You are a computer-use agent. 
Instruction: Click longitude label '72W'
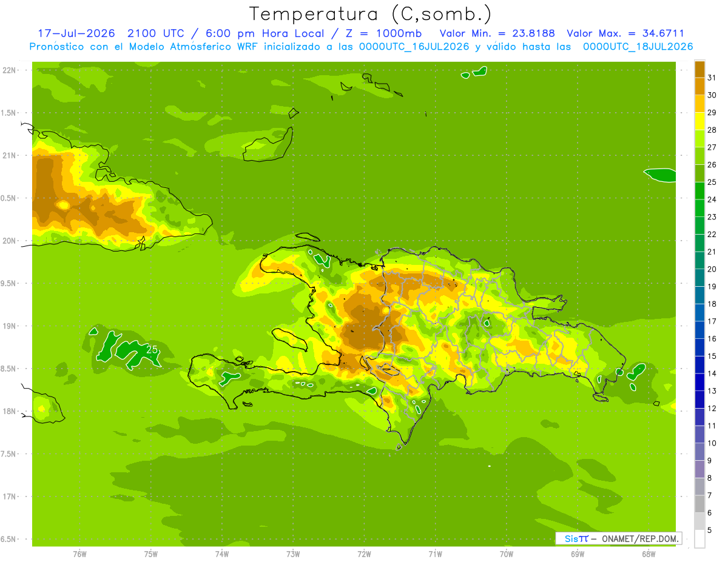(364, 554)
